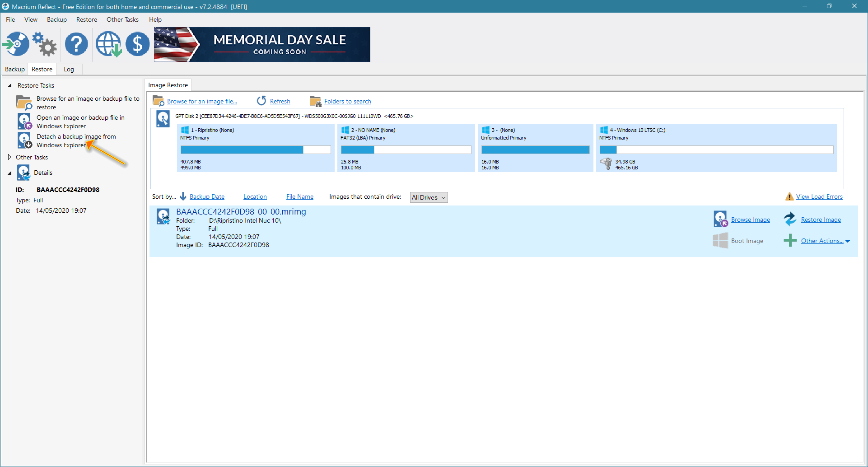Open the Memorial Day Sale banner
This screenshot has height=467, width=868.
[x=262, y=44]
